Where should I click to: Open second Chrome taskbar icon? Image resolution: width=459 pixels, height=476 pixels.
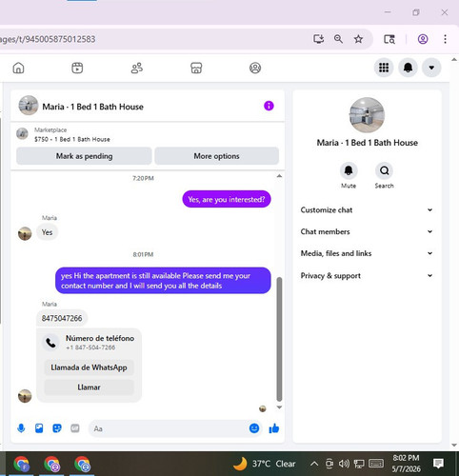51,465
